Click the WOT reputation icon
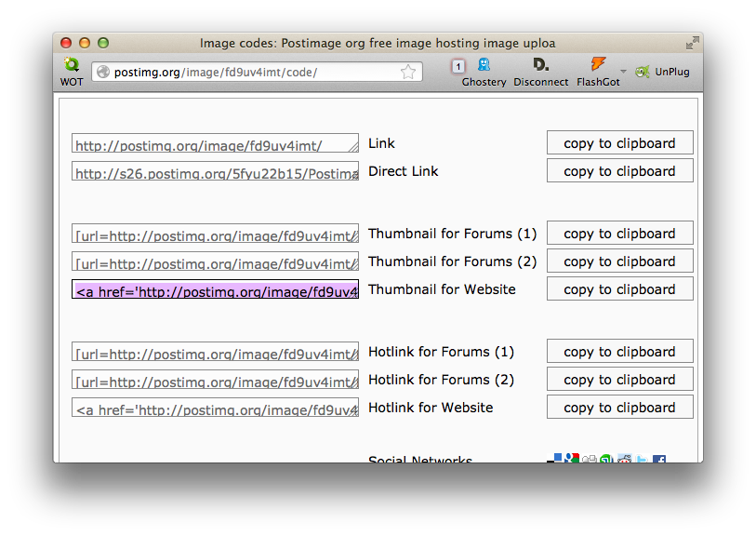The image size is (756, 536). [x=72, y=64]
